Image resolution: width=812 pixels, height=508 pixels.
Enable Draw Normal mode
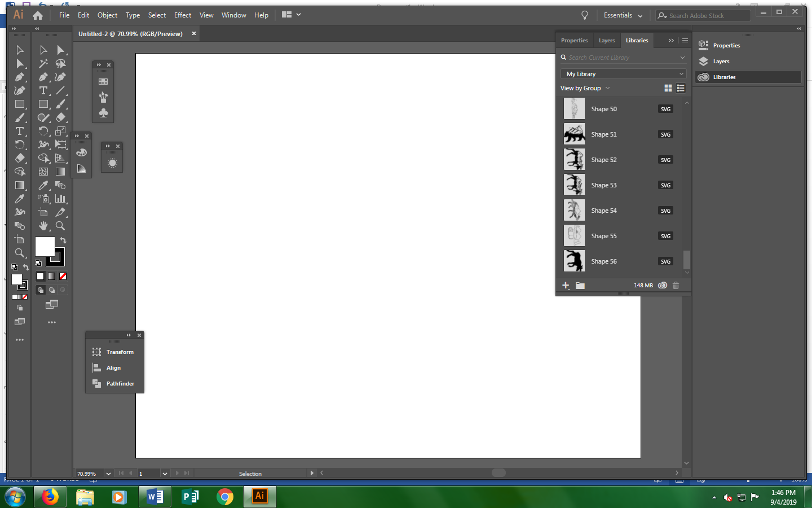[41, 290]
